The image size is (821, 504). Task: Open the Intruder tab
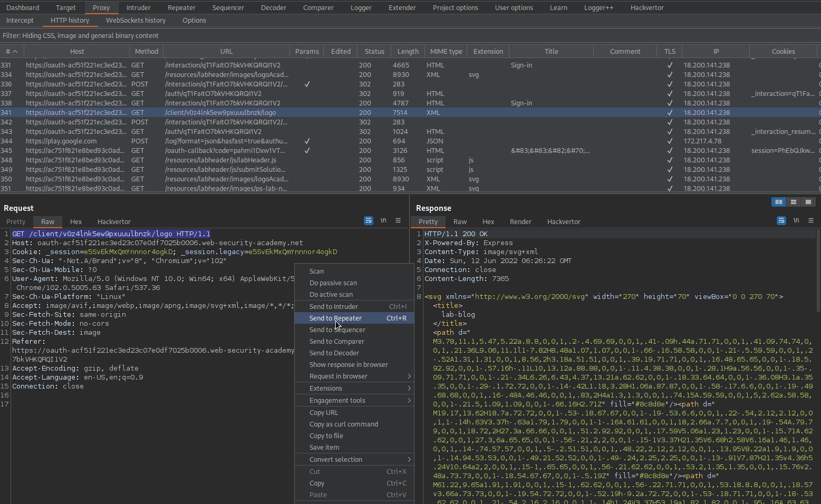pyautogui.click(x=139, y=8)
